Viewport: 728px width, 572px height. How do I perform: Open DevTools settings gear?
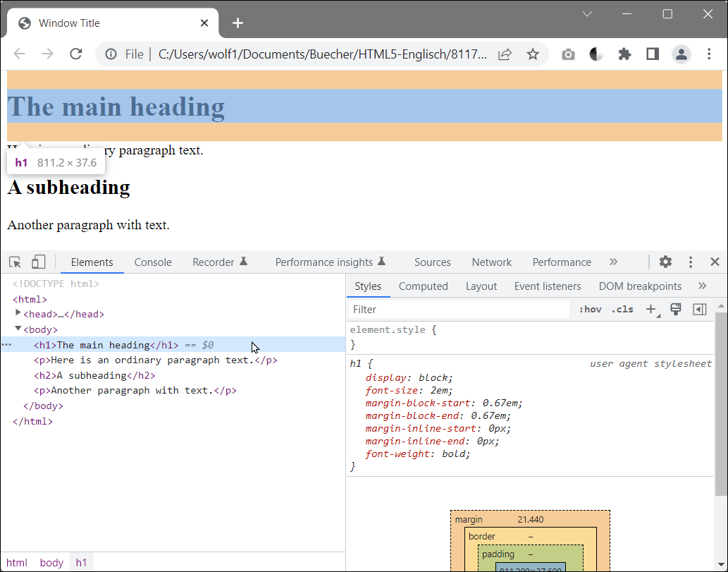click(x=665, y=262)
